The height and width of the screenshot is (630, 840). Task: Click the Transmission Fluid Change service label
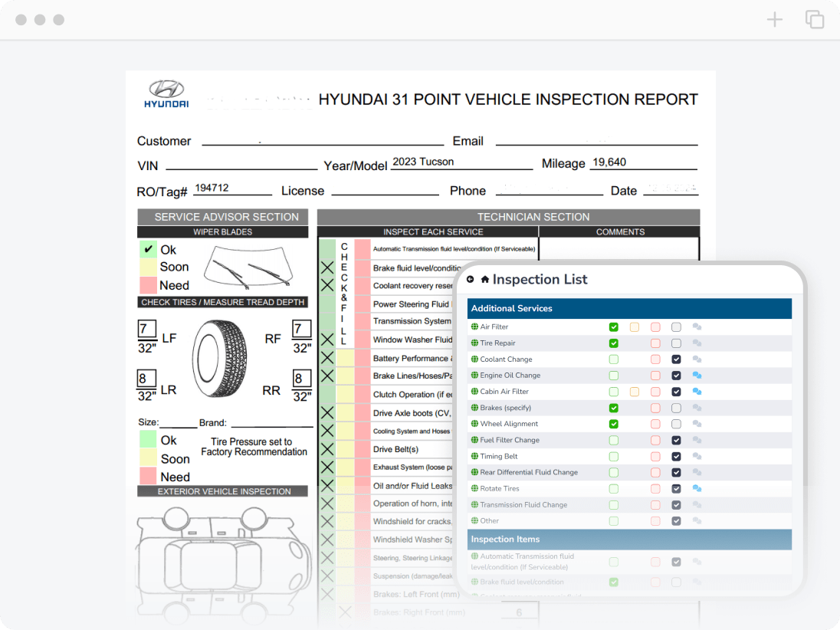[x=523, y=504]
